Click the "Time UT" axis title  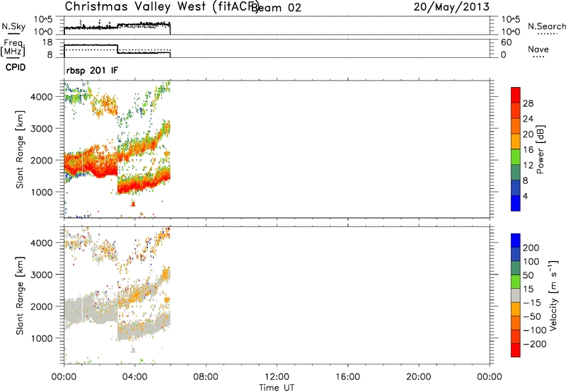click(277, 387)
